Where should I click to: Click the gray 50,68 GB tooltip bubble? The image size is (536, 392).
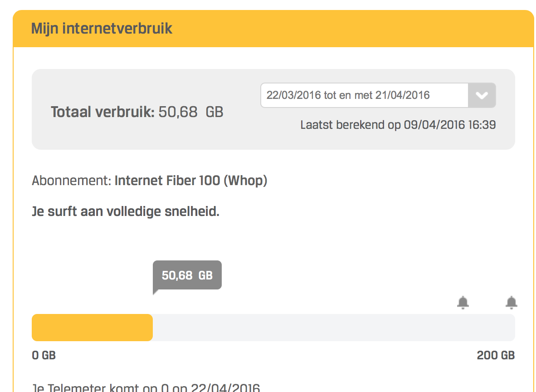(x=187, y=275)
